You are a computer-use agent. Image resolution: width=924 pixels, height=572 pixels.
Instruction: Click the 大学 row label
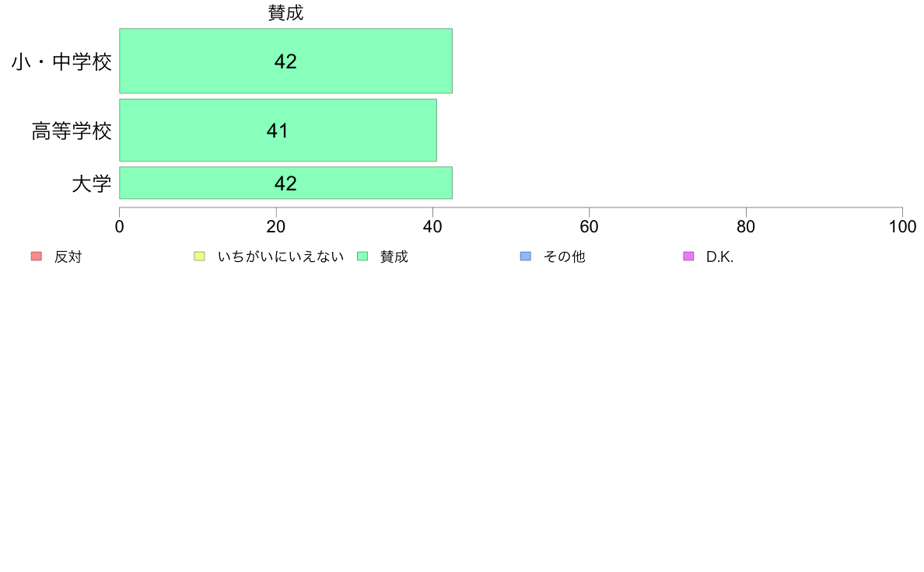[91, 183]
